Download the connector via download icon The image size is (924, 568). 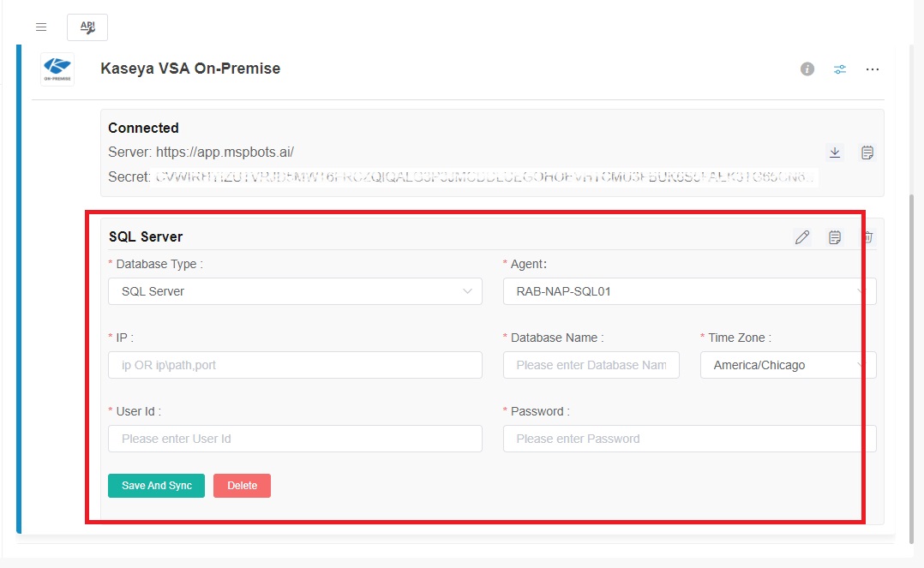pyautogui.click(x=835, y=152)
